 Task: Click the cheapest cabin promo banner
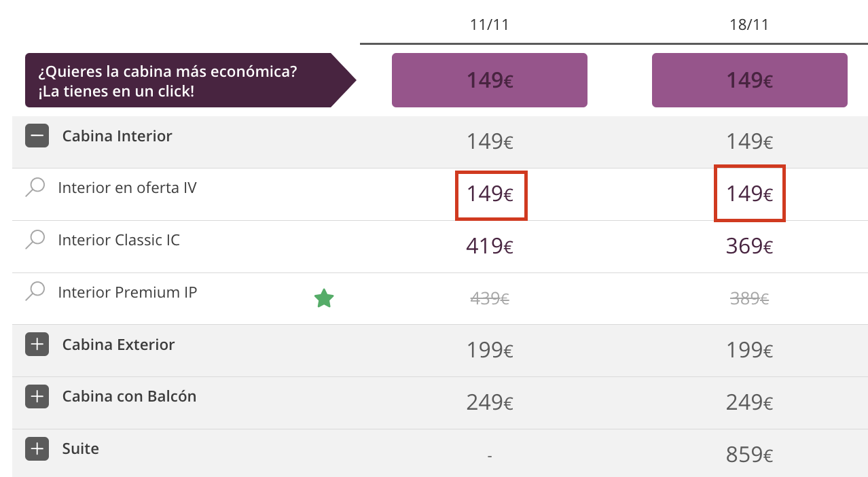[191, 80]
